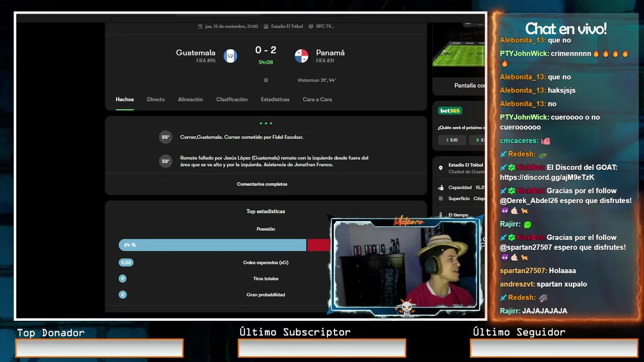Screen dimensions: 644x362
Task: Select the Cara a Cara tab
Action: click(317, 100)
